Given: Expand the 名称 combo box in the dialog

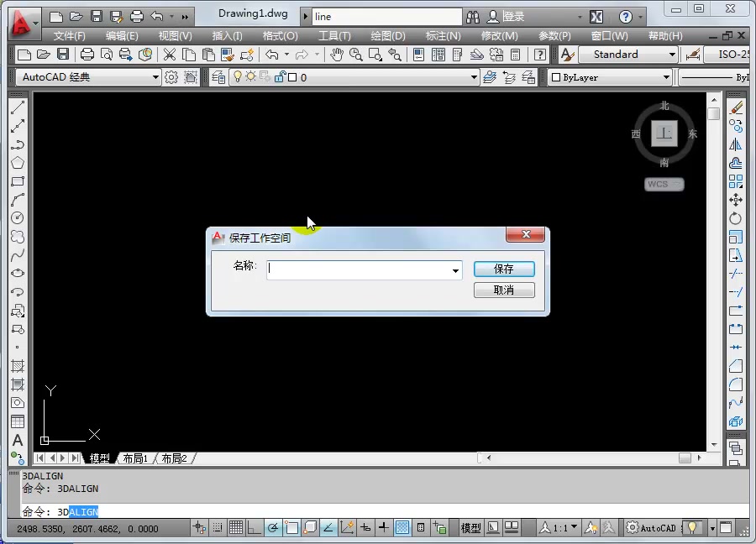Looking at the screenshot, I should [x=454, y=269].
